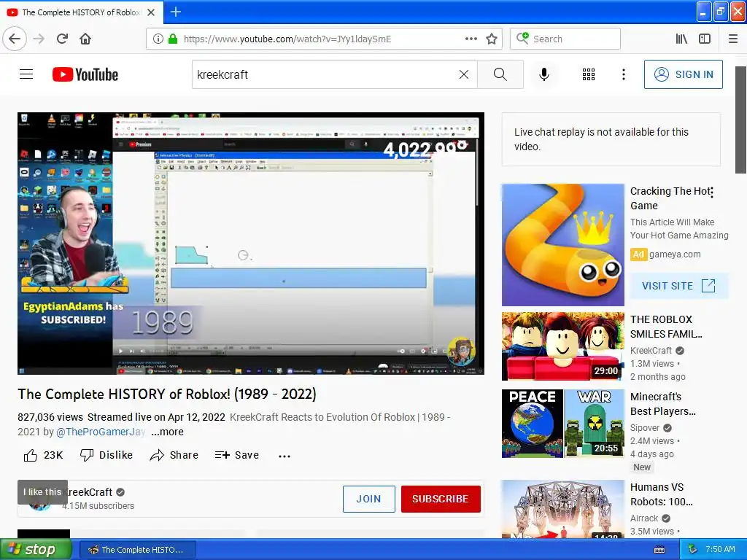Click SIGN IN button
This screenshot has width=747, height=560.
683,74
